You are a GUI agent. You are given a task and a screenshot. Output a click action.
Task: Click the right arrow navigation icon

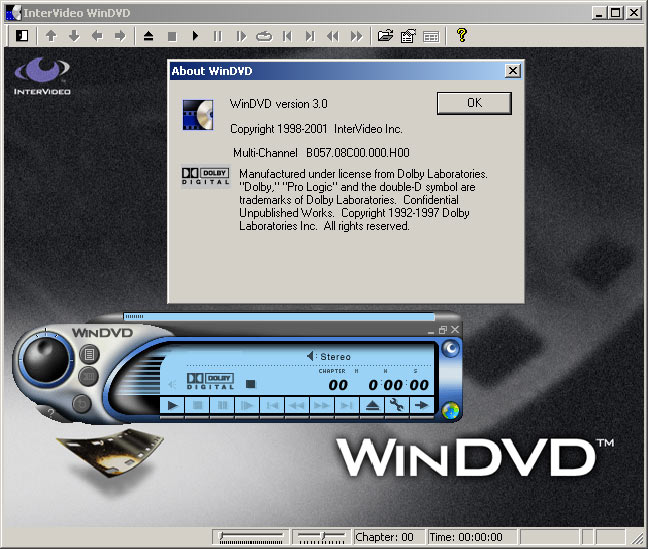tap(120, 36)
